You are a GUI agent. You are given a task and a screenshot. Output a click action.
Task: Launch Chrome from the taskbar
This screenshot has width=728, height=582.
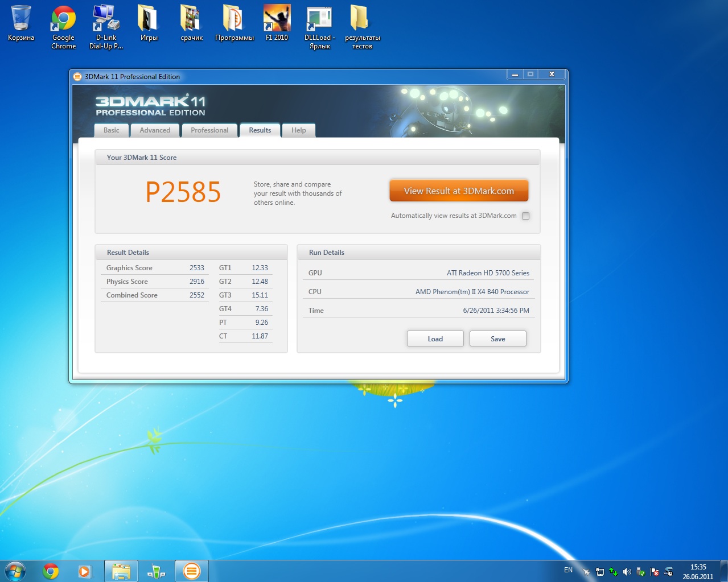pos(51,571)
